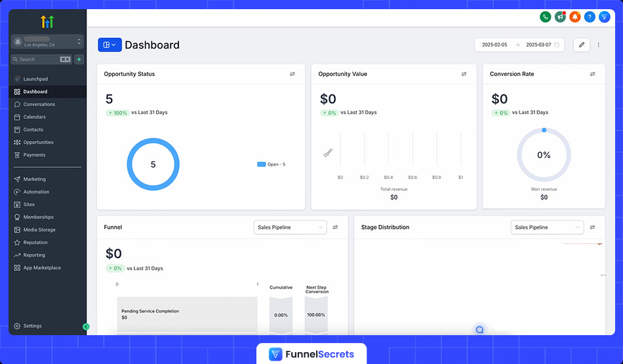Screen dimensions: 623x364
Task: Click the HighLevel logo in the sidebar
Action: [x=47, y=22]
